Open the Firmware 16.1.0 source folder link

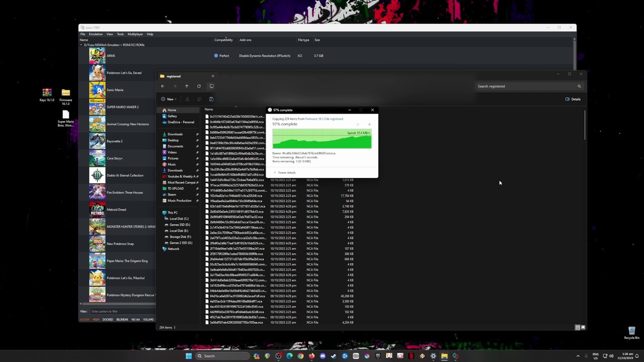tap(315, 119)
